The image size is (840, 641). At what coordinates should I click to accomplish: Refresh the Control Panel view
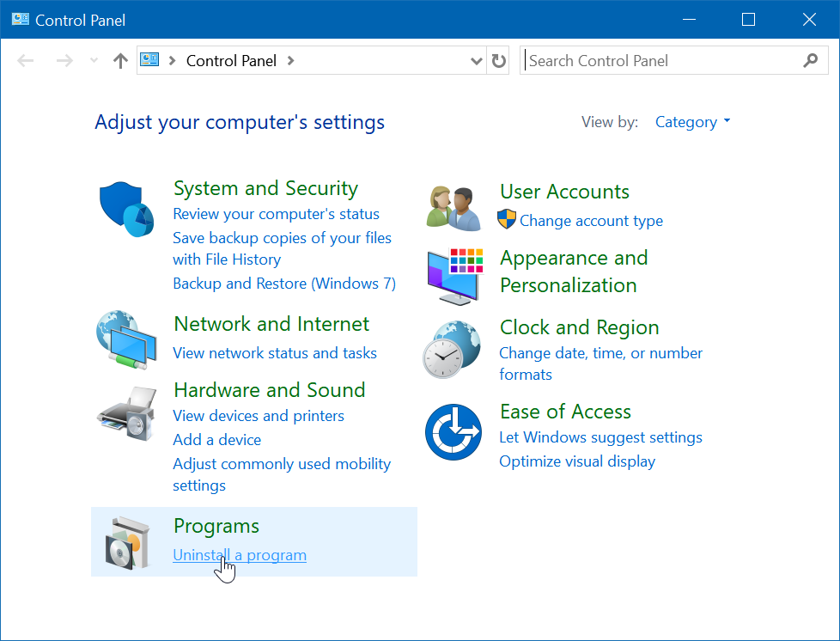click(x=498, y=60)
